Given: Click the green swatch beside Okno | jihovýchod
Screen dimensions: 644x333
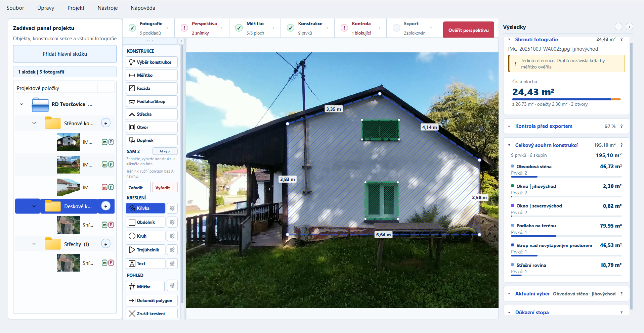Looking at the screenshot, I should pyautogui.click(x=513, y=186).
